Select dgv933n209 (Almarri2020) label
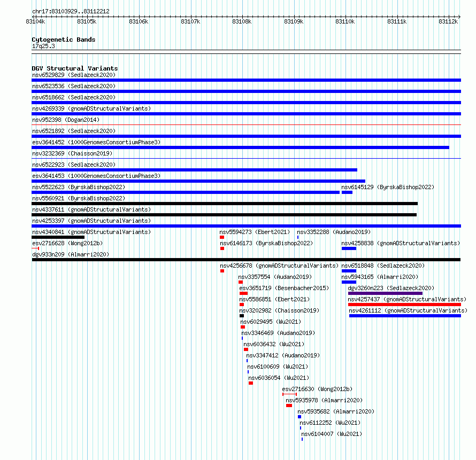This screenshot has width=476, height=460. tap(71, 254)
